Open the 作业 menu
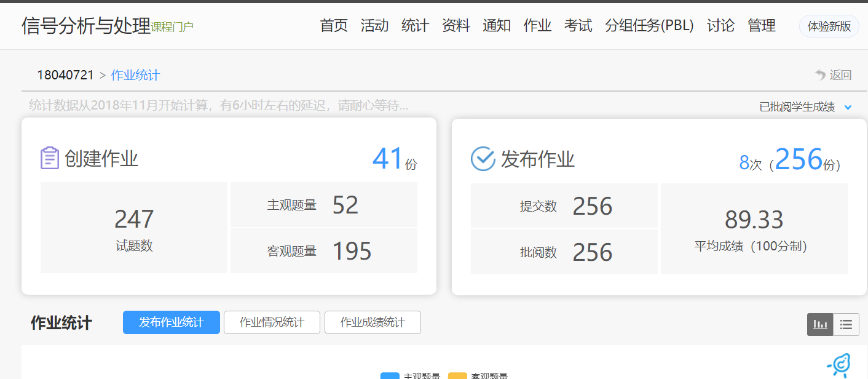Viewport: 868px width, 379px height. pyautogui.click(x=537, y=25)
